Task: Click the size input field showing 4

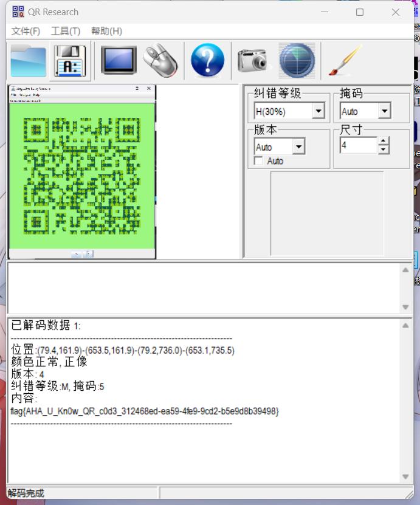Action: 358,146
